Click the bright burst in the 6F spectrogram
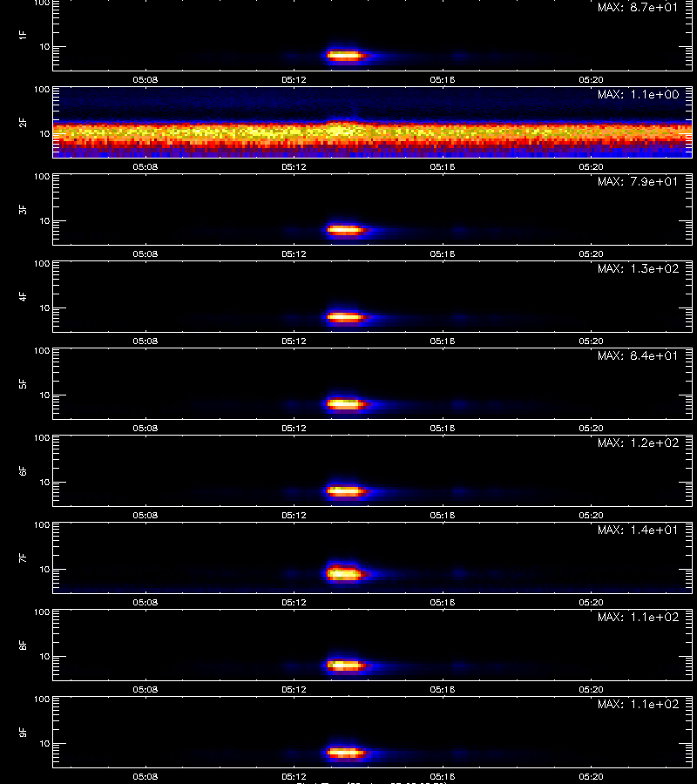 click(345, 491)
